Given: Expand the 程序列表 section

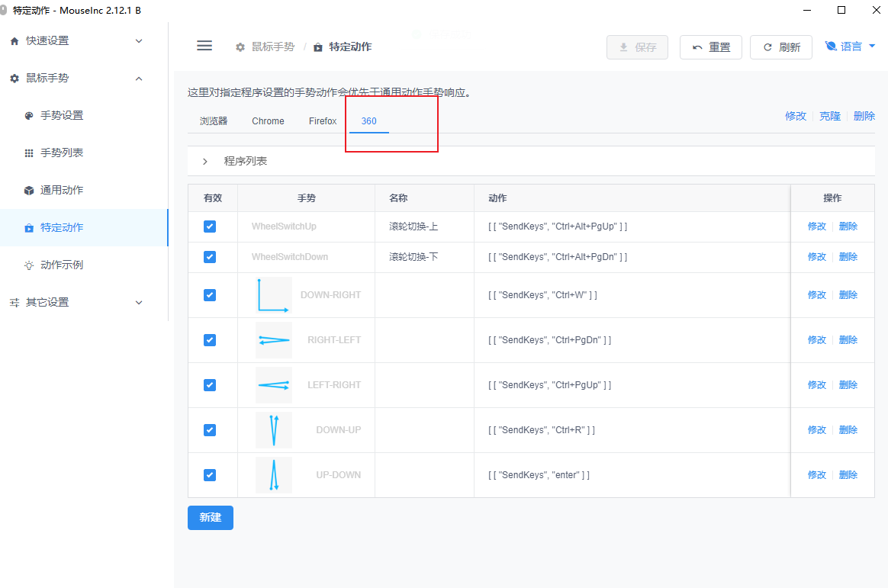Looking at the screenshot, I should 204,161.
